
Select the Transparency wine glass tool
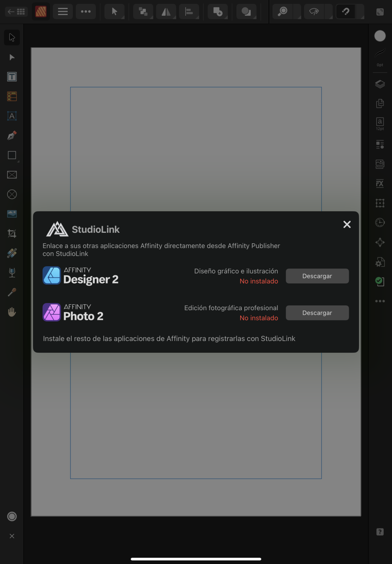click(x=12, y=273)
